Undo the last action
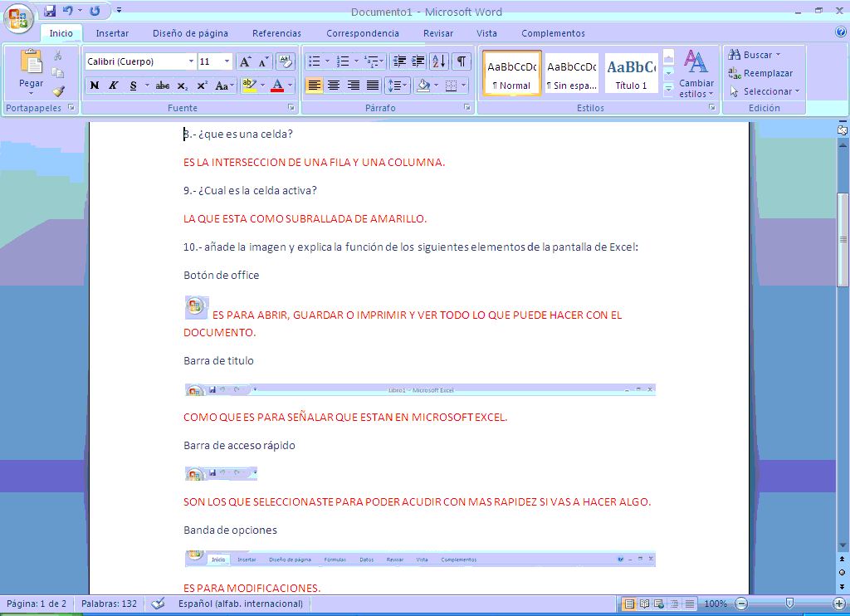The width and height of the screenshot is (850, 616). 68,10
